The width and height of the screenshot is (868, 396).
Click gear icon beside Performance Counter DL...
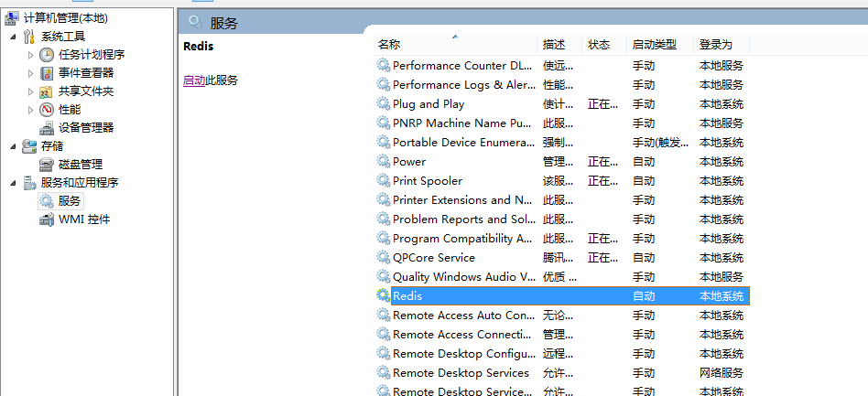383,65
